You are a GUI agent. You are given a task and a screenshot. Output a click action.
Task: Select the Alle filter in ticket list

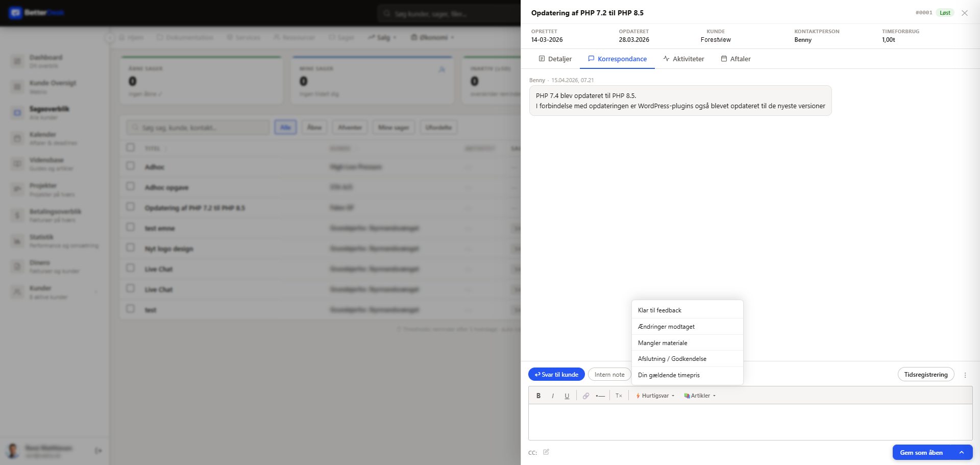285,128
